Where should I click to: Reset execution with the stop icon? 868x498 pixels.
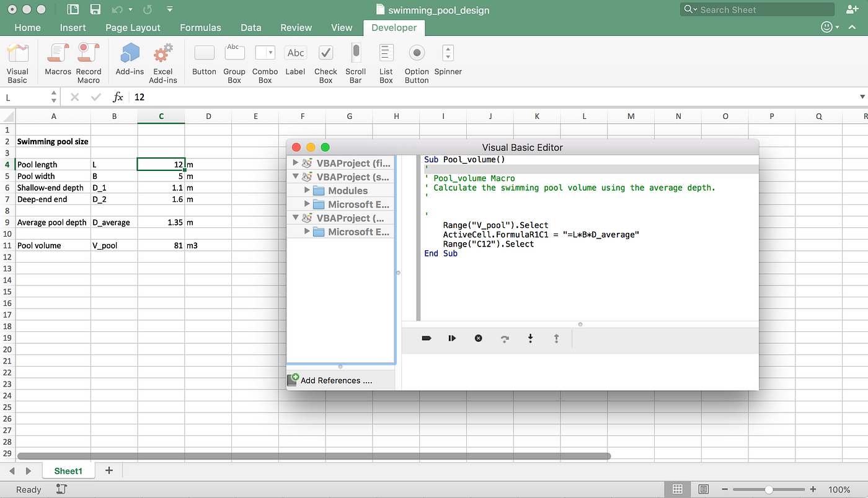pos(478,338)
